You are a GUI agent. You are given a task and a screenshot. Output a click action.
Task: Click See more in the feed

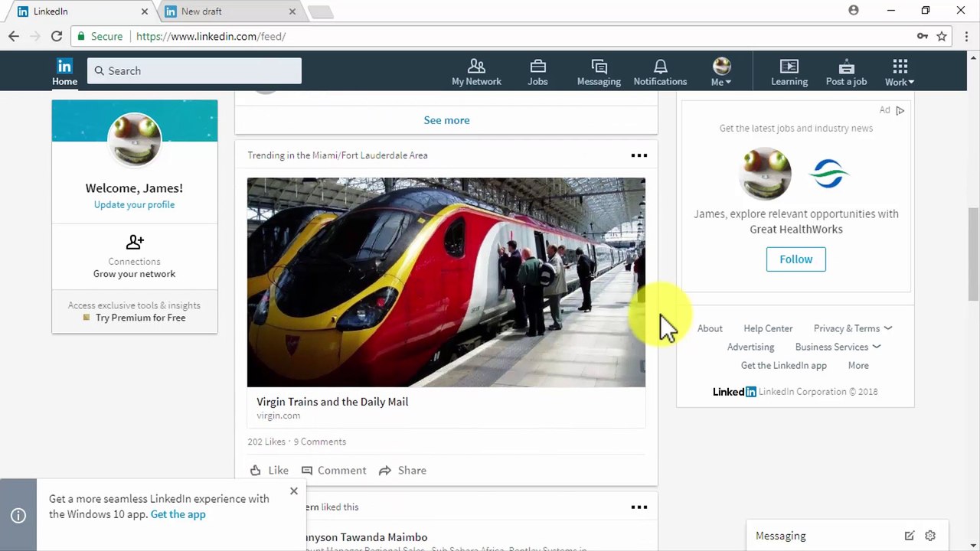pos(446,120)
